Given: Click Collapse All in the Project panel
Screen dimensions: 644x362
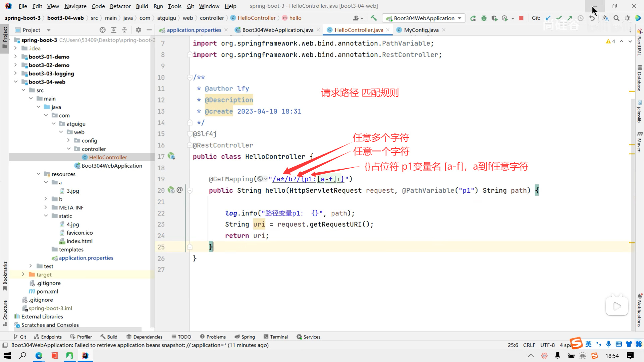Looking at the screenshot, I should [x=124, y=30].
